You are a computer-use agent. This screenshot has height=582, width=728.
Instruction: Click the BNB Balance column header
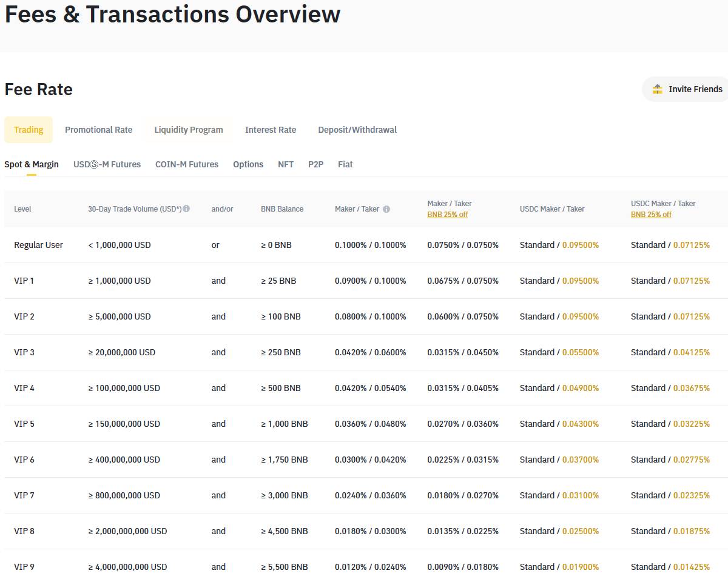click(x=282, y=209)
